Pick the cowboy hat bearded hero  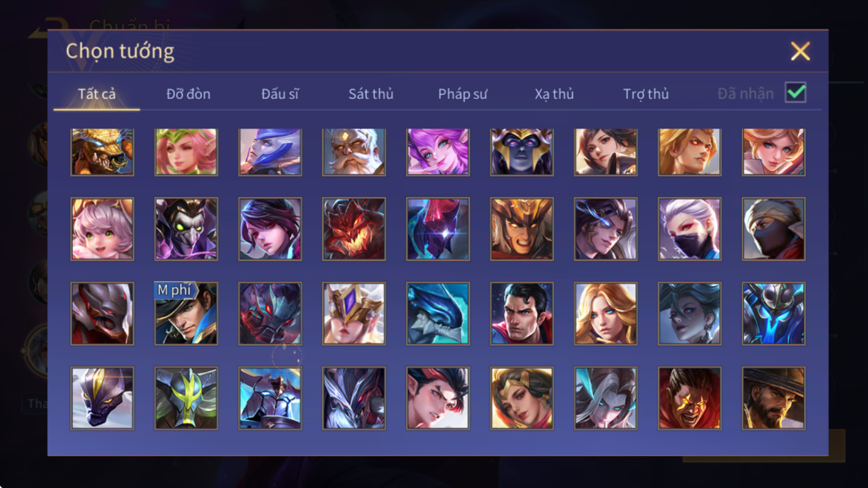pyautogui.click(x=774, y=398)
